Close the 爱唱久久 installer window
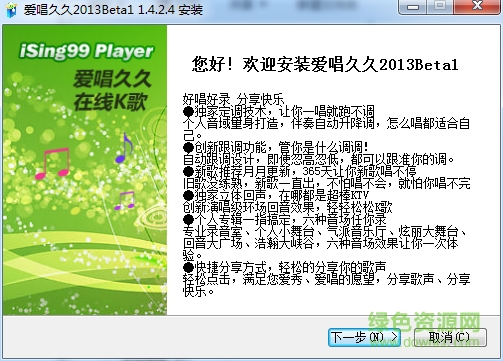 tap(478, 7)
